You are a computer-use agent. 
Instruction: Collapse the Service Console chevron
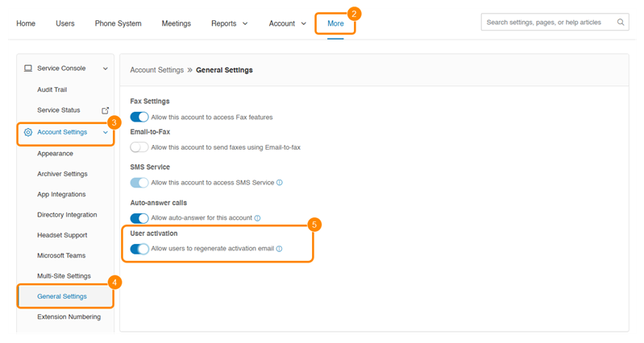coord(105,68)
